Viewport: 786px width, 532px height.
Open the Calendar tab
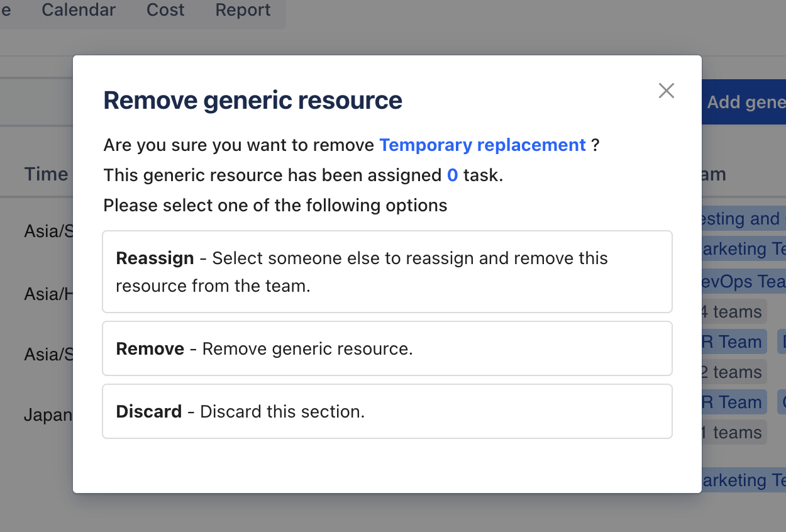[x=79, y=10]
